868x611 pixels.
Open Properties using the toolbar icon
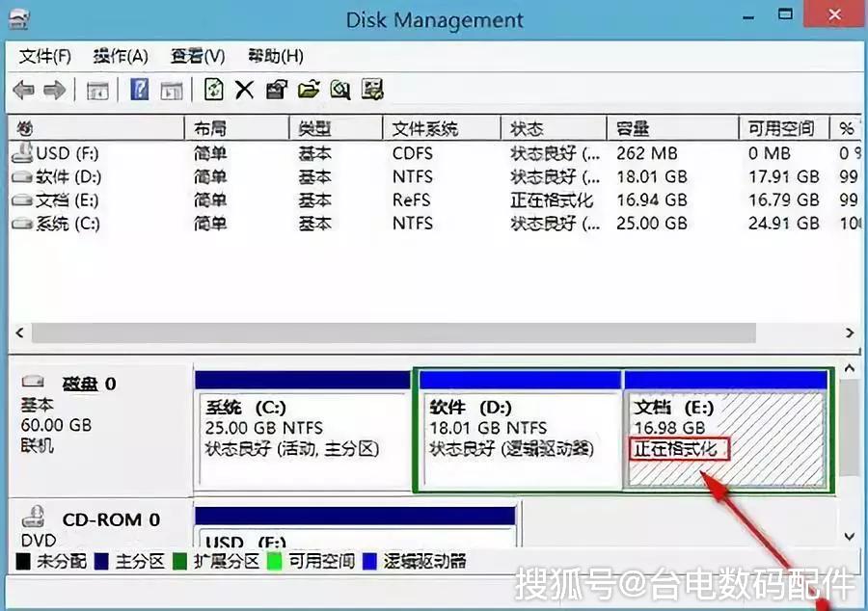277,89
